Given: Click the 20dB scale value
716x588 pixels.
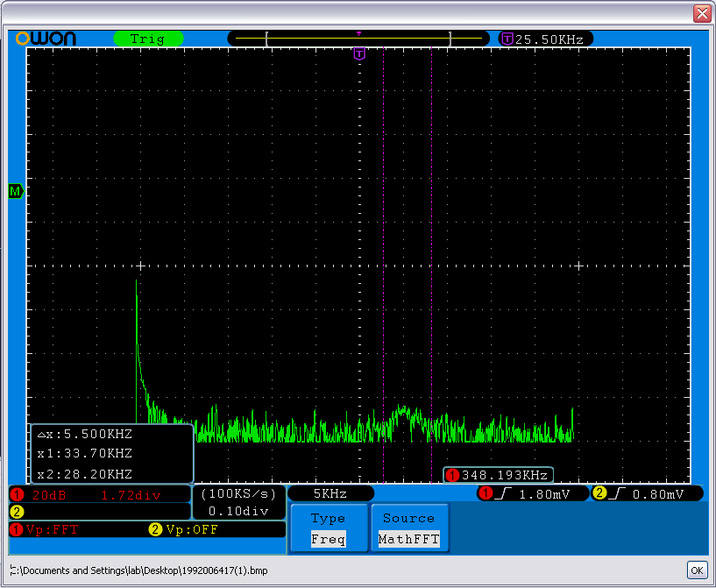Looking at the screenshot, I should [x=49, y=495].
